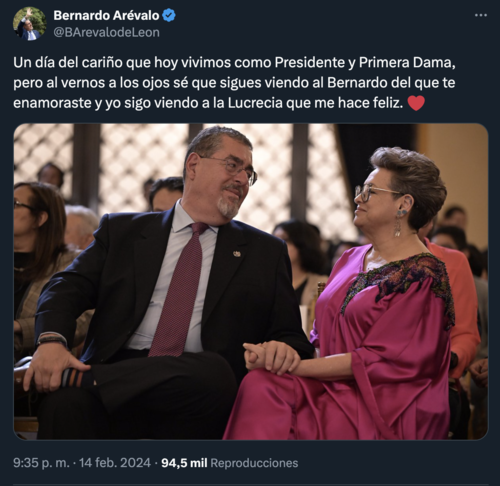Image resolution: width=500 pixels, height=486 pixels.
Task: Open the three-dot more options menu
Action: coord(481,15)
